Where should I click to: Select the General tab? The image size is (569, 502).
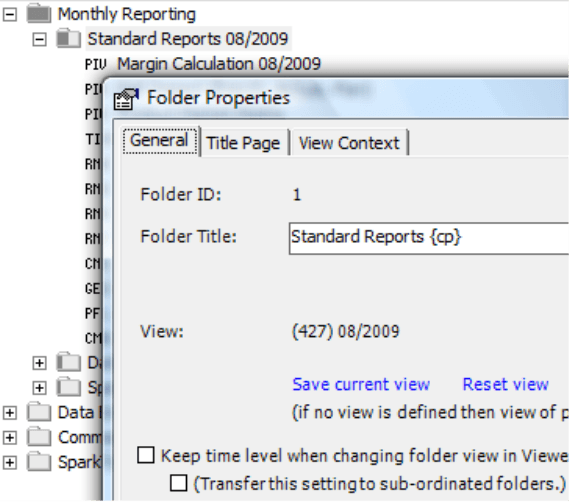pyautogui.click(x=160, y=141)
